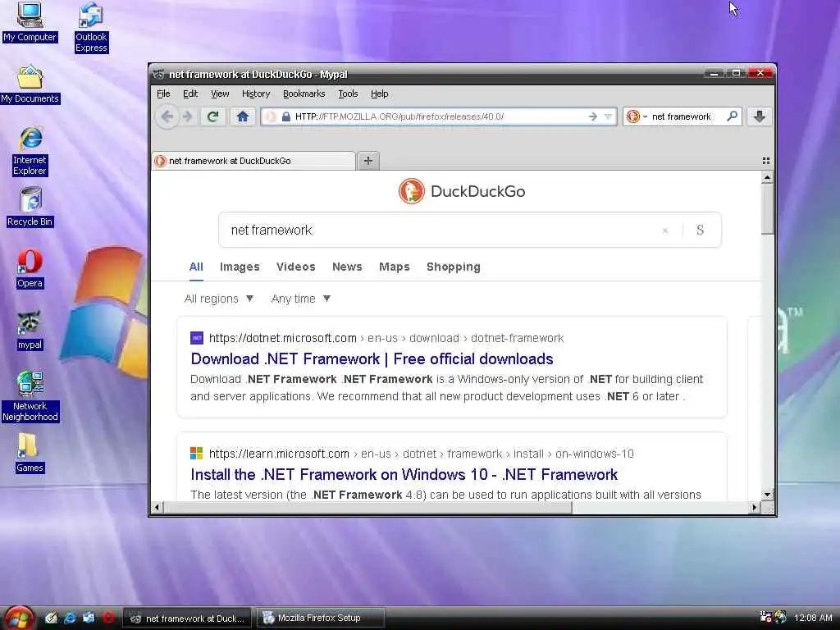Viewport: 840px width, 630px height.
Task: Open the Help menu
Action: pyautogui.click(x=379, y=94)
